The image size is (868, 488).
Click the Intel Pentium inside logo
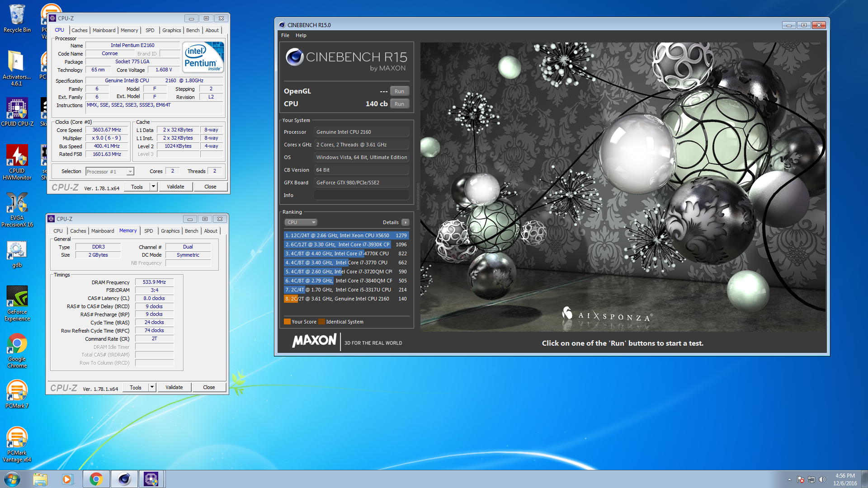(x=203, y=57)
